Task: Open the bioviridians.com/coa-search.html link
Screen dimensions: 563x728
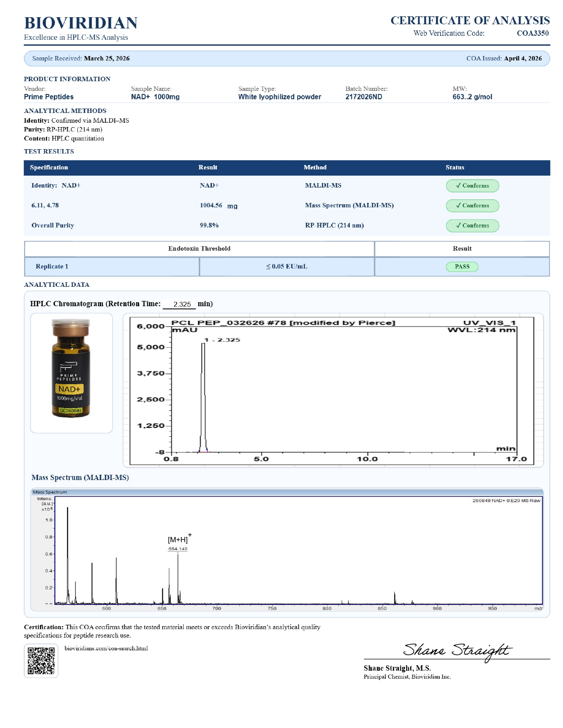Action: tap(106, 648)
